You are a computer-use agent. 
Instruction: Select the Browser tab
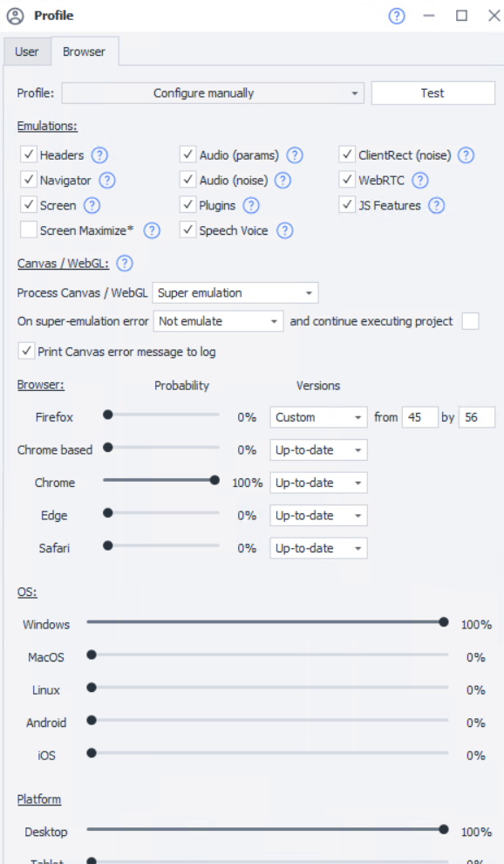pos(85,51)
